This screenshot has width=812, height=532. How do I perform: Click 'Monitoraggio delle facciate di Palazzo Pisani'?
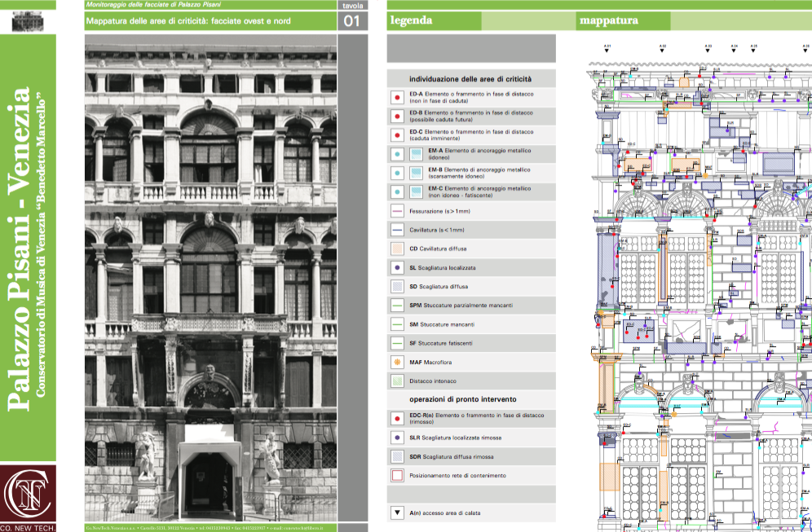point(153,4)
